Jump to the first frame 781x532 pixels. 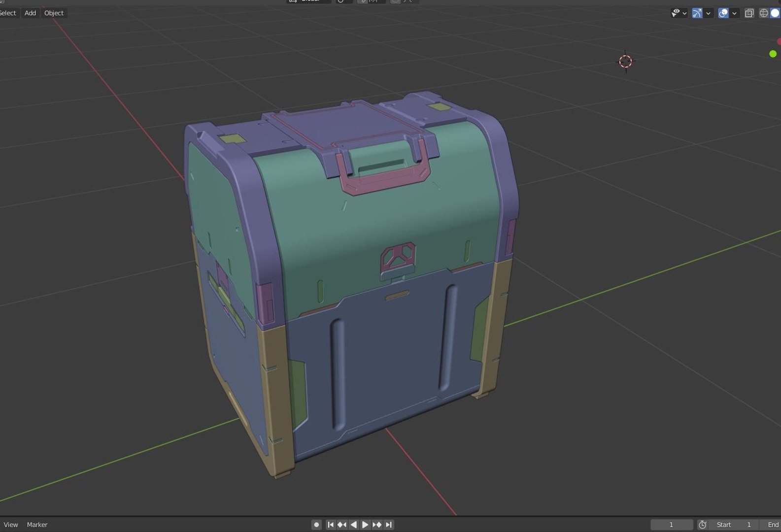click(330, 525)
